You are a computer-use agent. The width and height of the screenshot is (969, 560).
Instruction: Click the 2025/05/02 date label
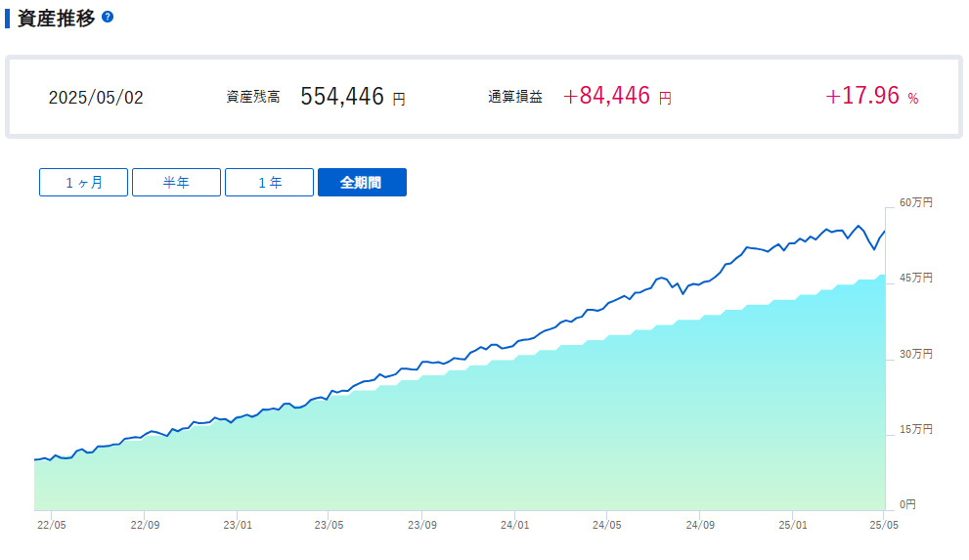pos(96,98)
